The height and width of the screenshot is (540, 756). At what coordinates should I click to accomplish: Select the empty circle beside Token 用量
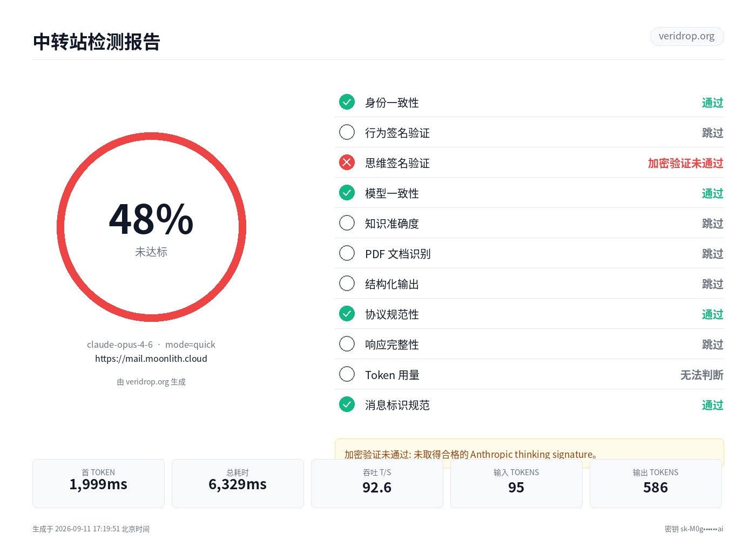click(x=347, y=374)
